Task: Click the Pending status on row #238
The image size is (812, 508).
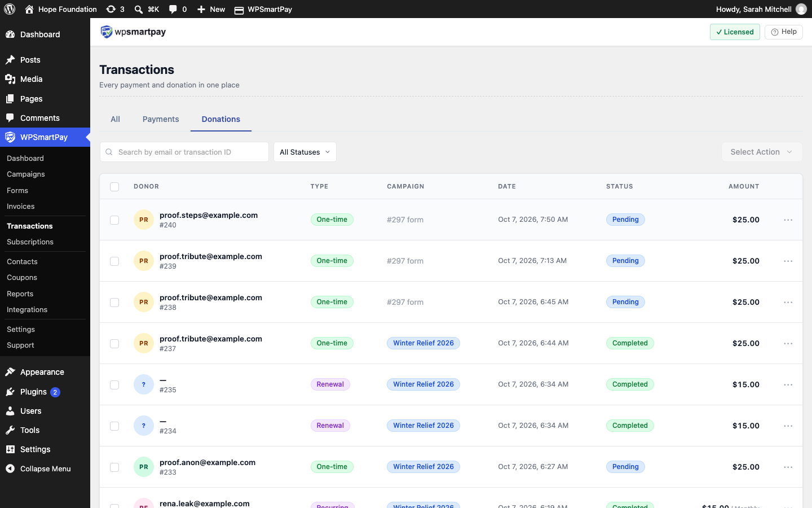Action: click(x=625, y=302)
